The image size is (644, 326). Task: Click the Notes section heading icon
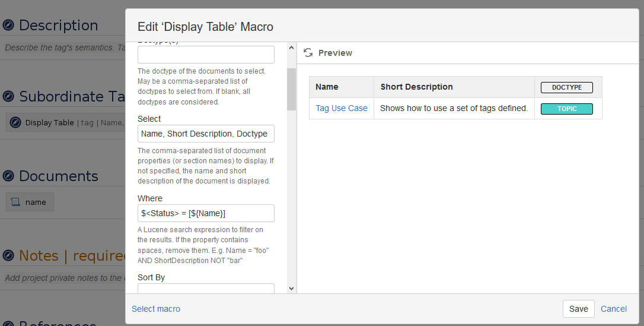point(8,256)
